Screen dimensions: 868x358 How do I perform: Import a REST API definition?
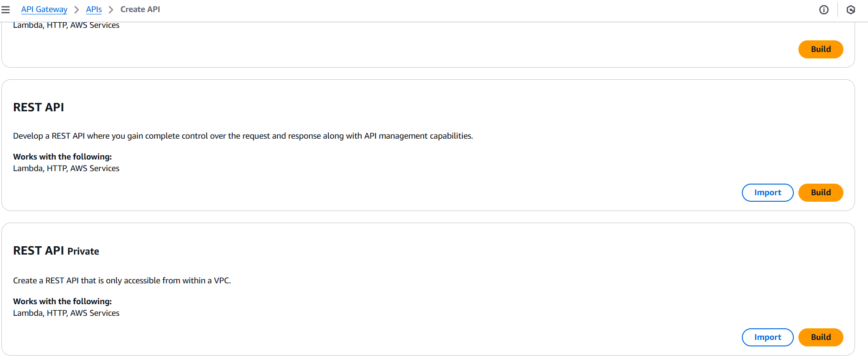(767, 192)
